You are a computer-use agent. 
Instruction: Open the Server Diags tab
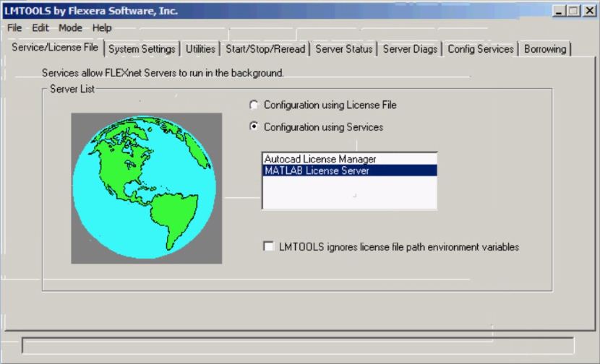410,49
